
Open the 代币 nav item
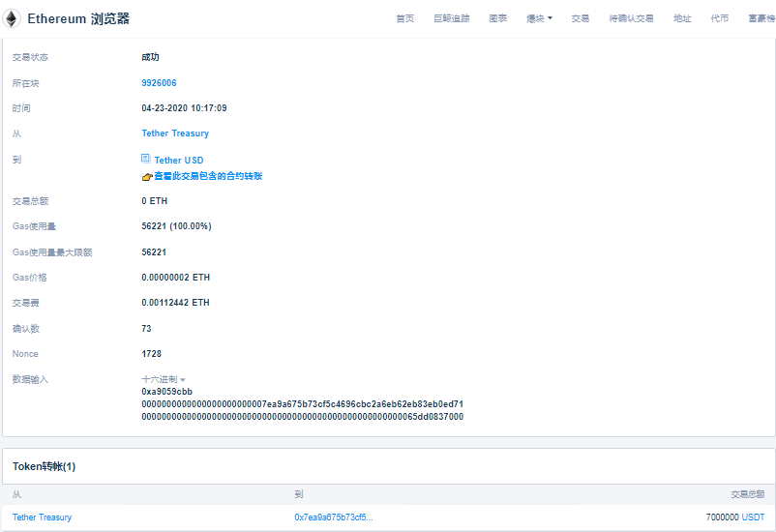pos(720,18)
